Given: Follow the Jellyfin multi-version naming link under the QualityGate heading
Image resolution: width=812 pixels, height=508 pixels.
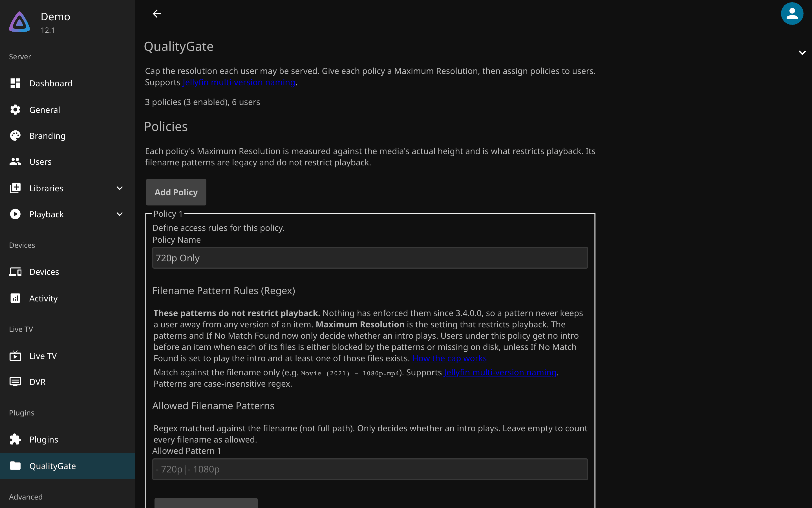Looking at the screenshot, I should 239,82.
